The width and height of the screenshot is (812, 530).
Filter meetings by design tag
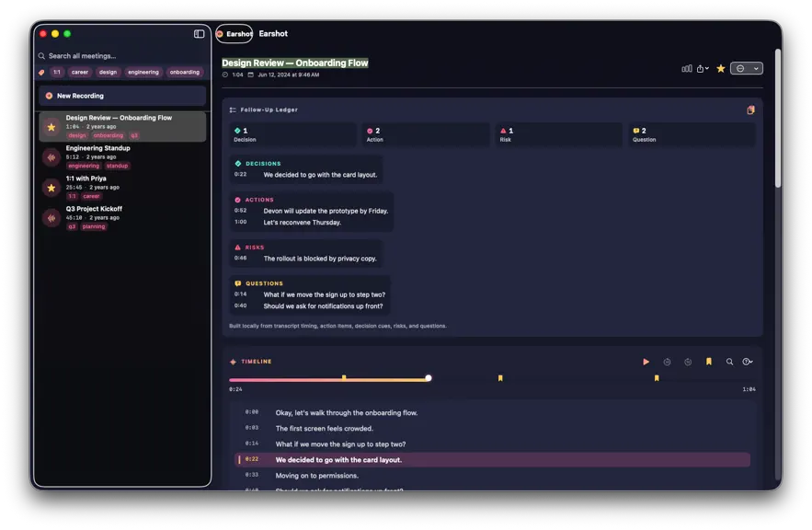tap(108, 72)
